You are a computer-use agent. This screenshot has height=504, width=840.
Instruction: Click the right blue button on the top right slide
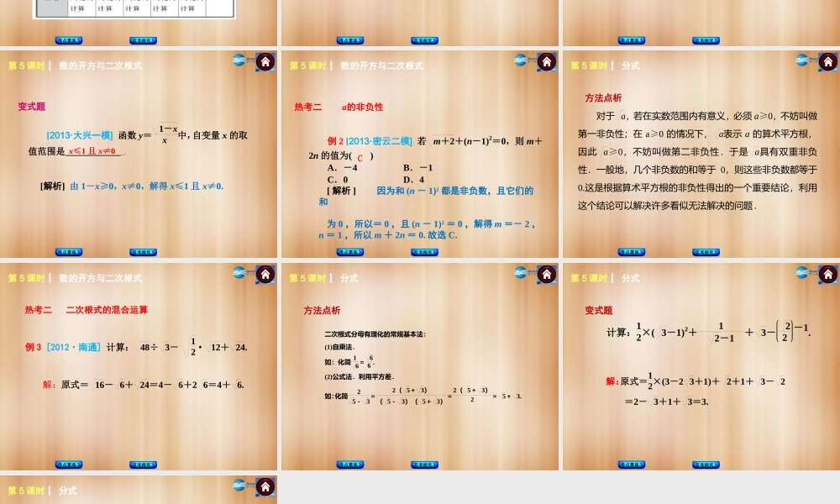706,40
